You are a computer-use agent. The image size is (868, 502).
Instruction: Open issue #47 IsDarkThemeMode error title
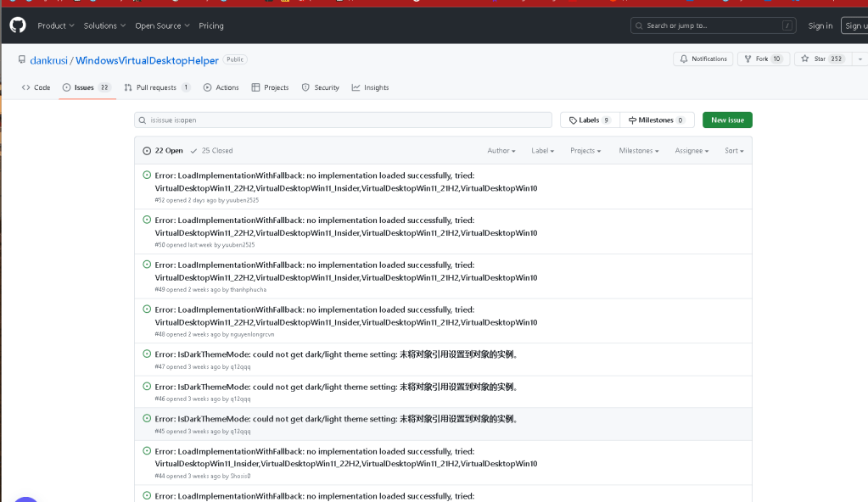pos(338,354)
